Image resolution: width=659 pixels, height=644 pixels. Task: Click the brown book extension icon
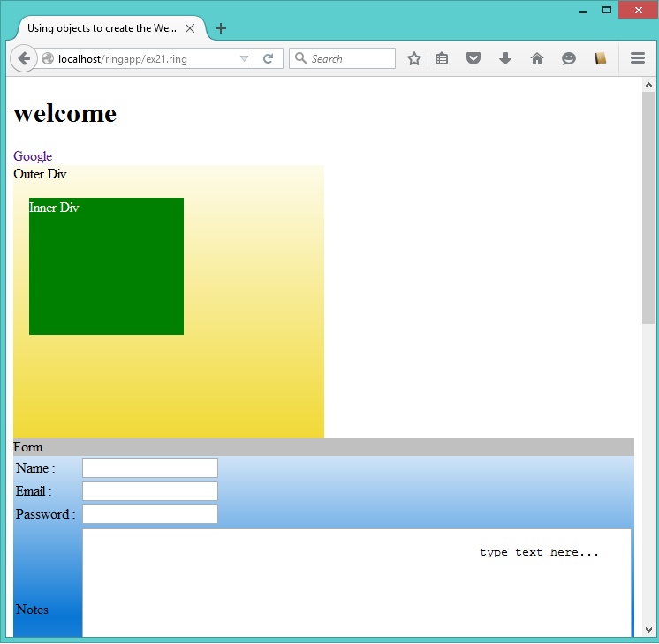601,59
